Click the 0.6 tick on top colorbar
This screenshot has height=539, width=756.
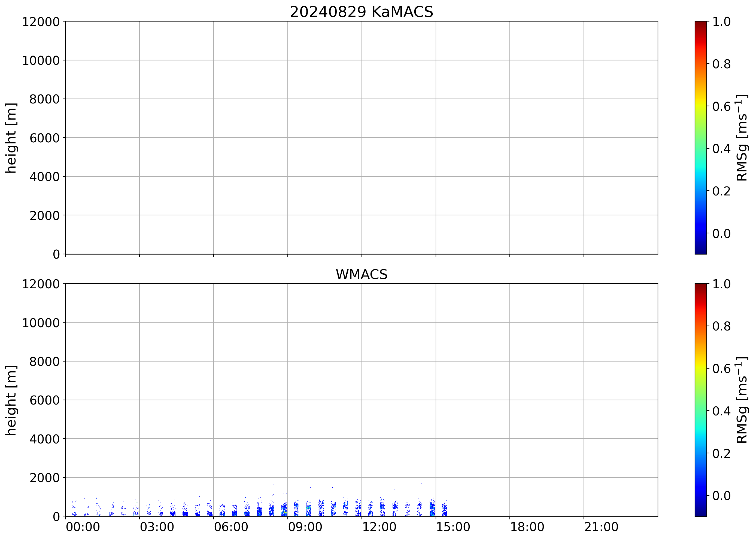721,106
